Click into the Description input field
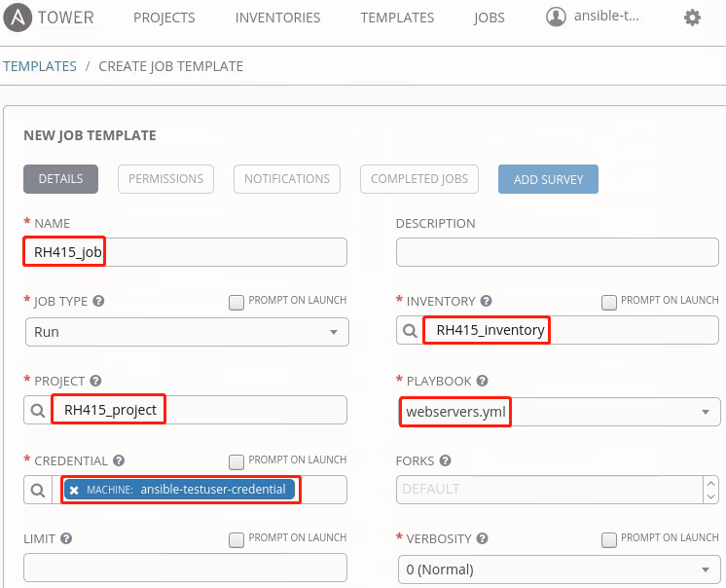 point(558,252)
